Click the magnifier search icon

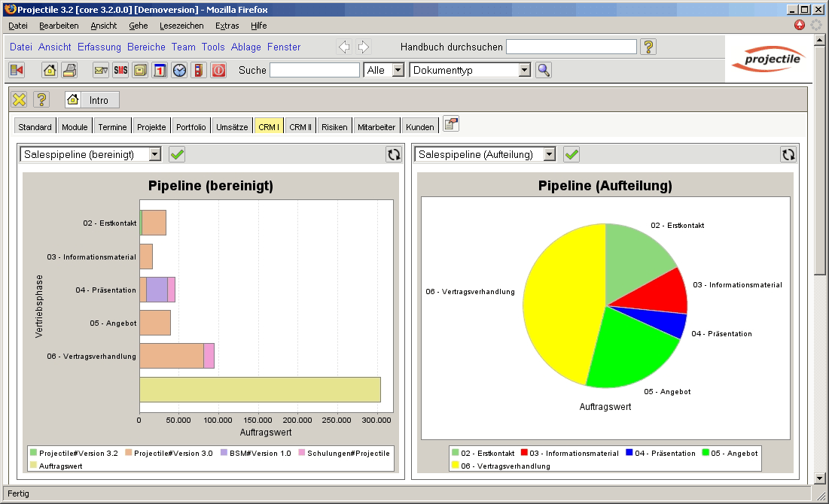tap(543, 70)
